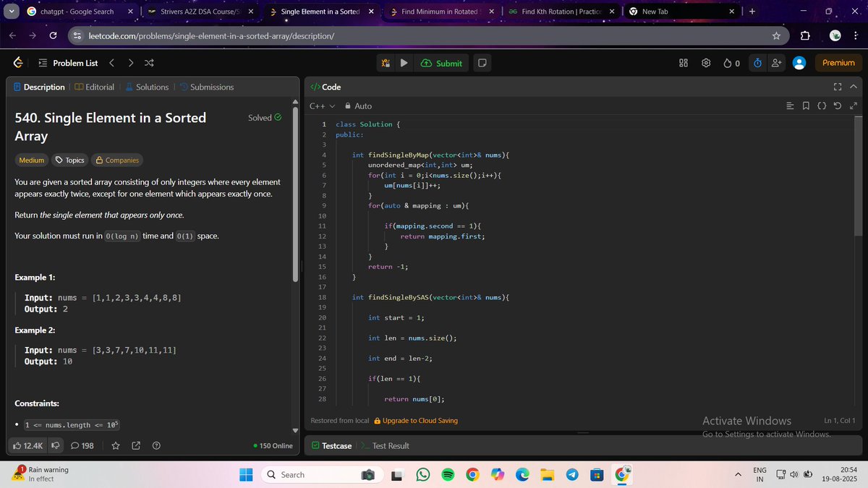The width and height of the screenshot is (868, 488).
Task: Open Chrome extensions puzzle icon
Action: (x=806, y=35)
